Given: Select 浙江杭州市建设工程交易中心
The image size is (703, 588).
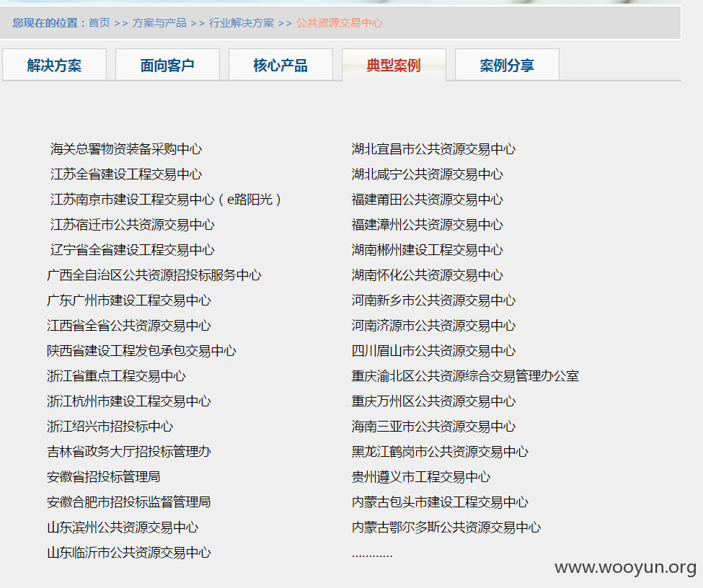Looking at the screenshot, I should (128, 401).
